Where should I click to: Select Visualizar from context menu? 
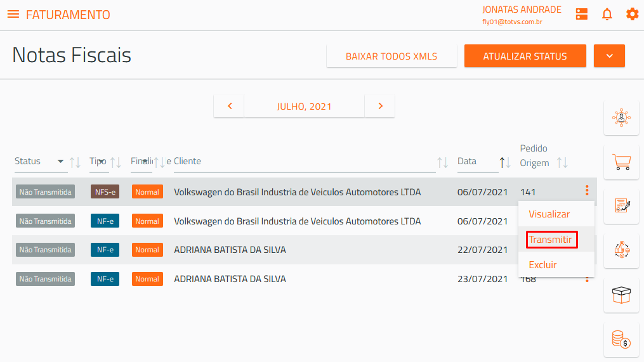pyautogui.click(x=549, y=214)
